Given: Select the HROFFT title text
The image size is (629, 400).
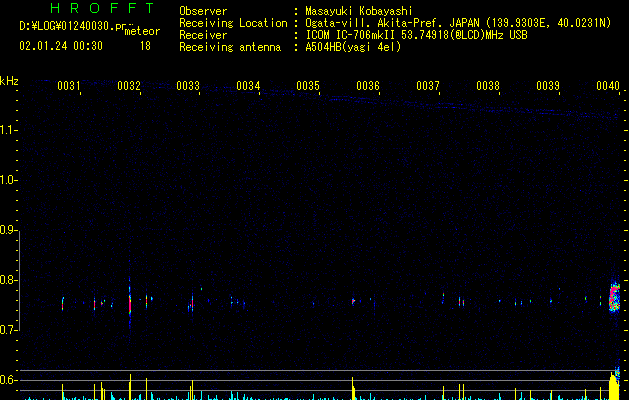Looking at the screenshot, I should [103, 8].
